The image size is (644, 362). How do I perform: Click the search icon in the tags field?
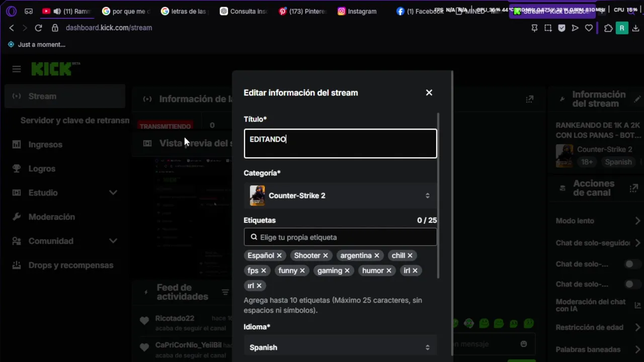coord(254,237)
